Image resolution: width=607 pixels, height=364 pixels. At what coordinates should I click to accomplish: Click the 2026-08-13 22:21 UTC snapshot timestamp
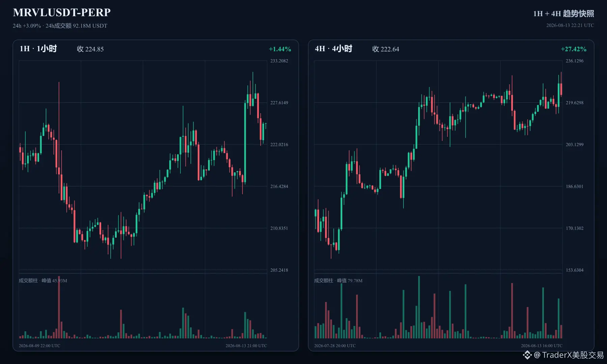click(570, 25)
